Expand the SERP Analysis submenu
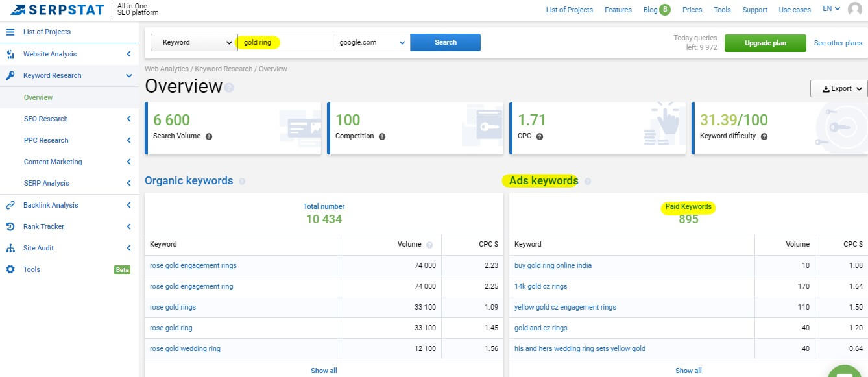Screen dimensions: 868x377 129,183
